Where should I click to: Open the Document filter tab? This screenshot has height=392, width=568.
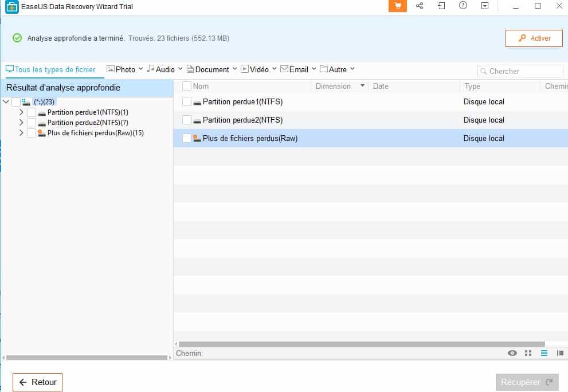(211, 69)
